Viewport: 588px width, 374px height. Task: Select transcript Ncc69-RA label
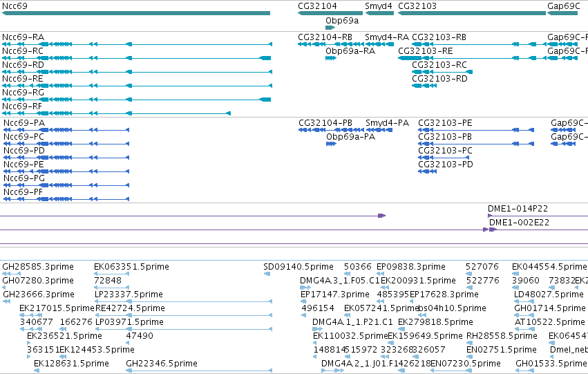point(23,37)
